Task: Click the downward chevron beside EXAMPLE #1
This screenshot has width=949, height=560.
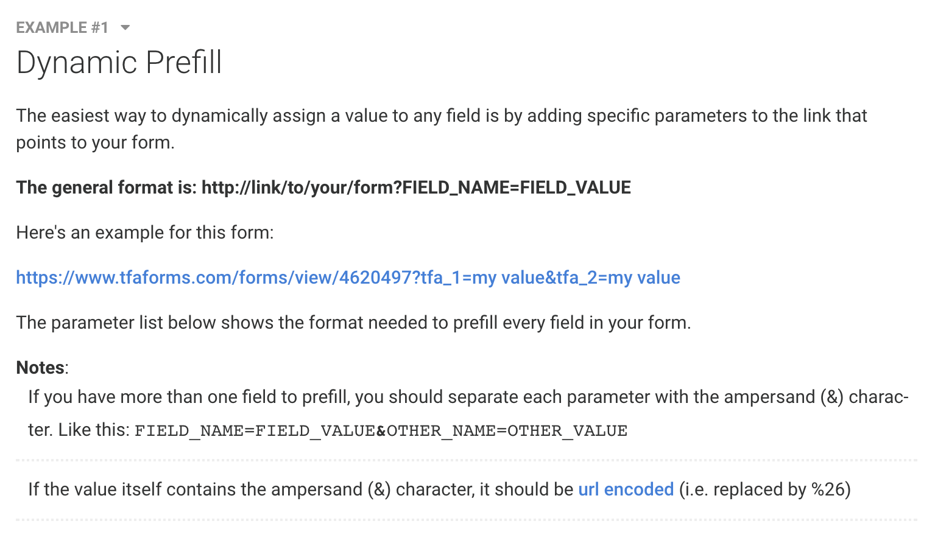Action: (125, 27)
